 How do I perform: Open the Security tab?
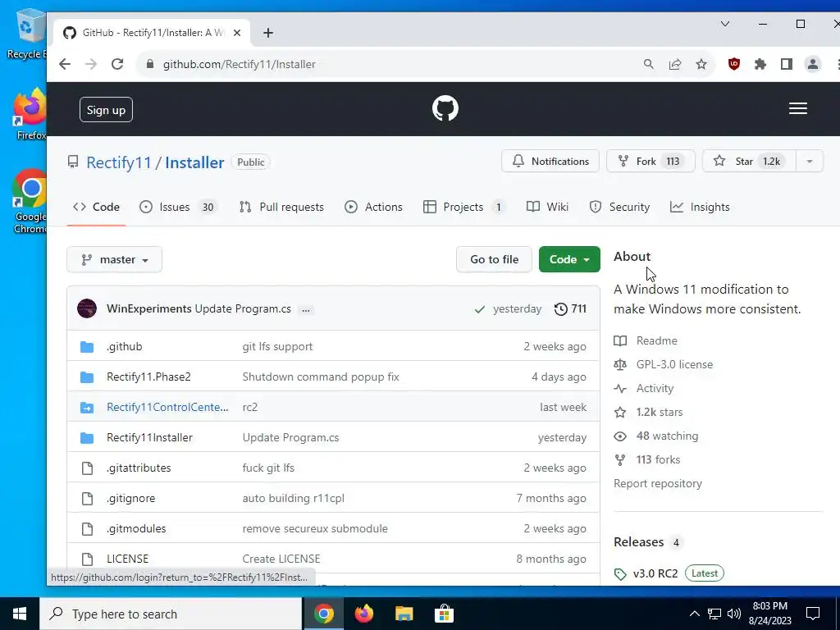[x=619, y=207]
